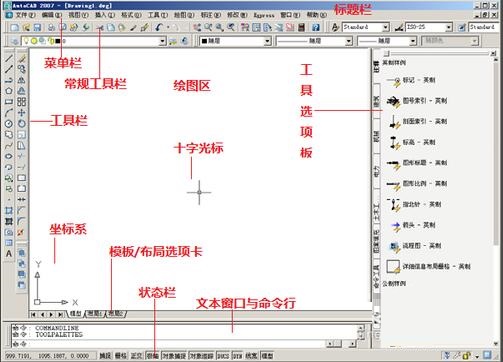Select the Polygon draw tool
This screenshot has height=362, width=503.
point(9,91)
